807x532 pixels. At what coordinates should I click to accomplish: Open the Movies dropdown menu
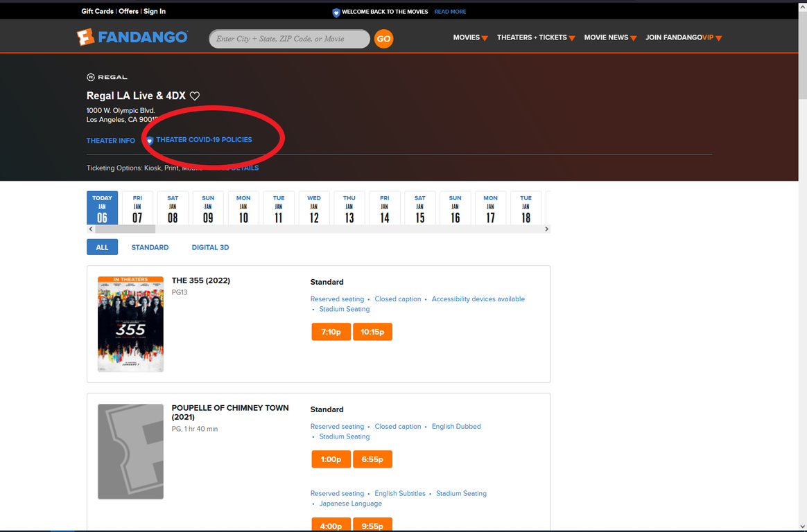click(x=471, y=37)
